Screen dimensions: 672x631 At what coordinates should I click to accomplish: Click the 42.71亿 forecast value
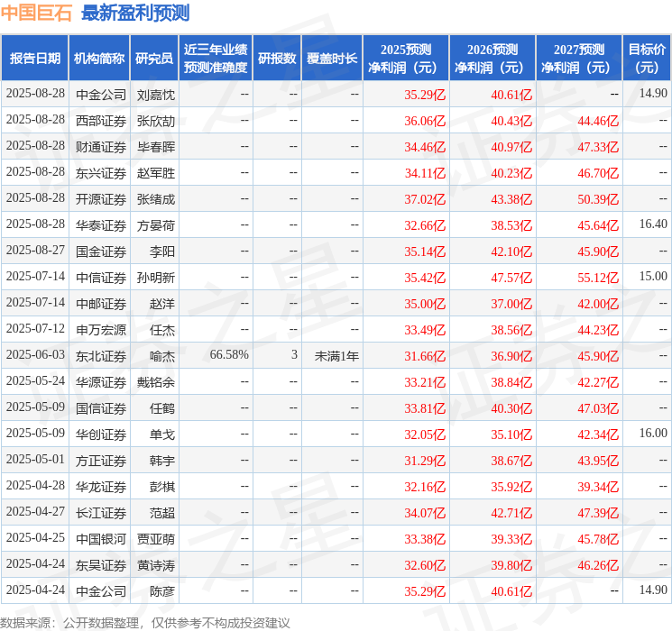point(511,513)
